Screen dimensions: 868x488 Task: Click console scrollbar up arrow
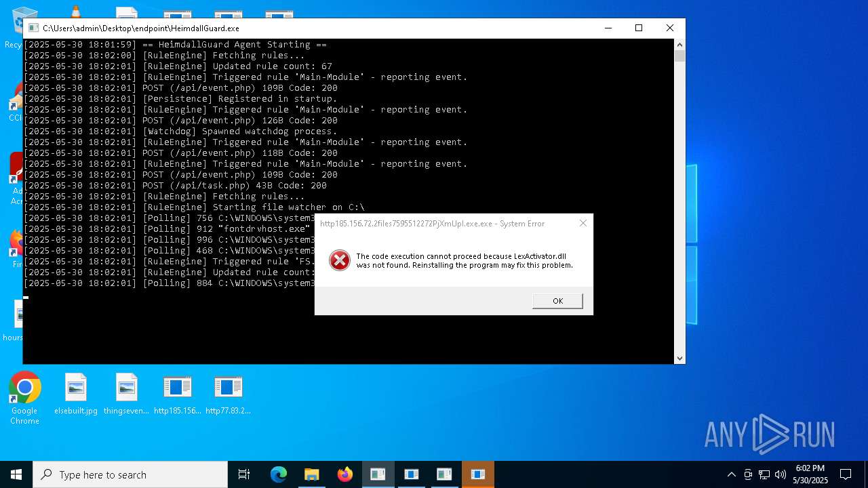point(679,45)
